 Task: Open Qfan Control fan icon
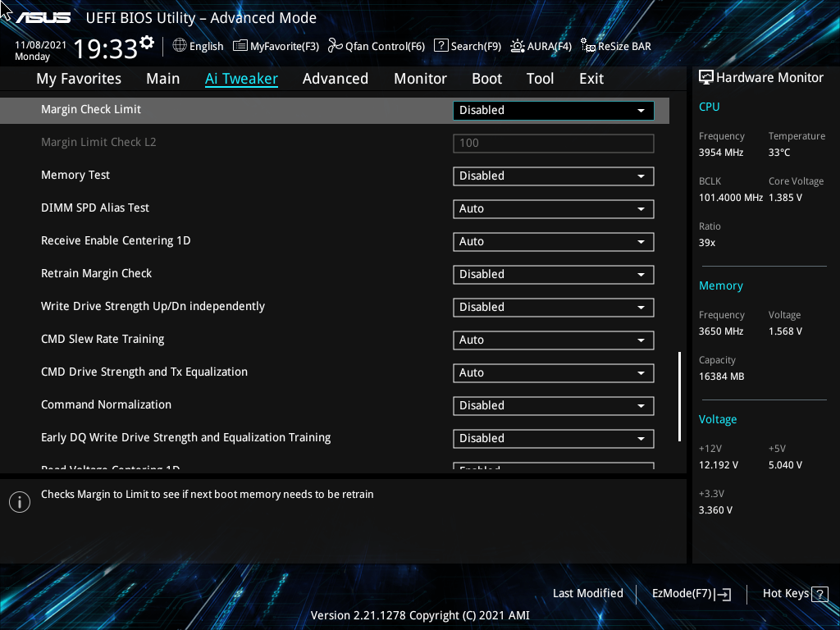click(336, 46)
